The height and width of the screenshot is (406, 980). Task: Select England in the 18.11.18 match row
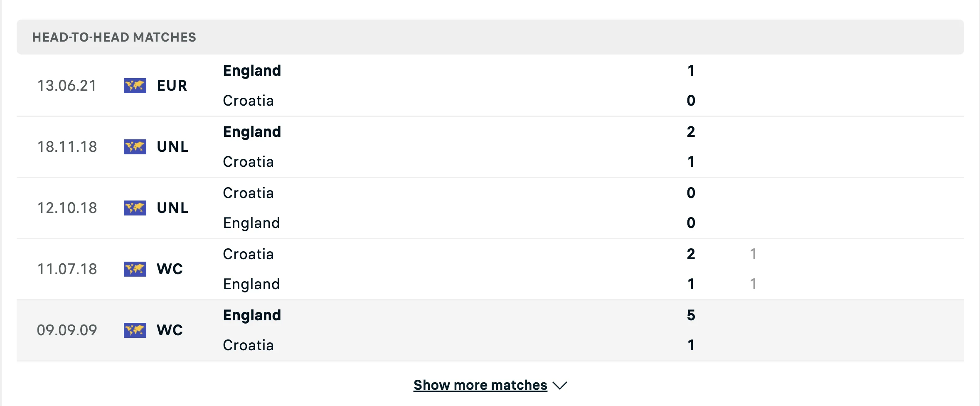point(252,132)
